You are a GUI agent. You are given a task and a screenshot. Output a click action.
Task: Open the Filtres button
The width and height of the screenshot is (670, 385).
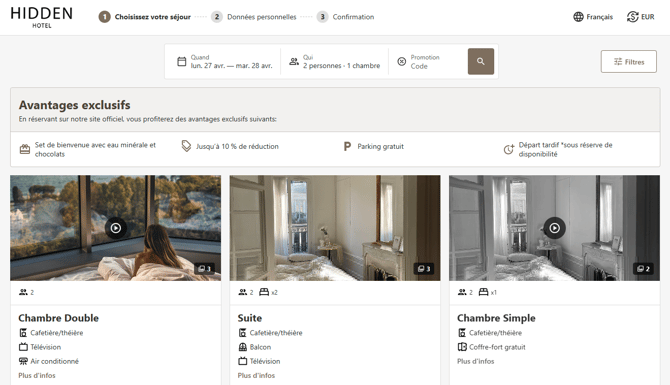[x=629, y=62]
